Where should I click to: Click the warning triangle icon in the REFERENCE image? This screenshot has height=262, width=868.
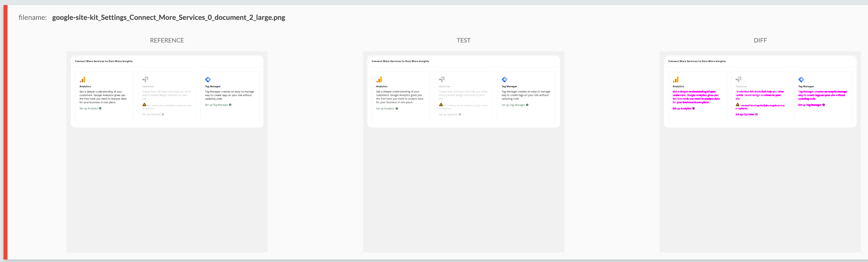coord(144,105)
